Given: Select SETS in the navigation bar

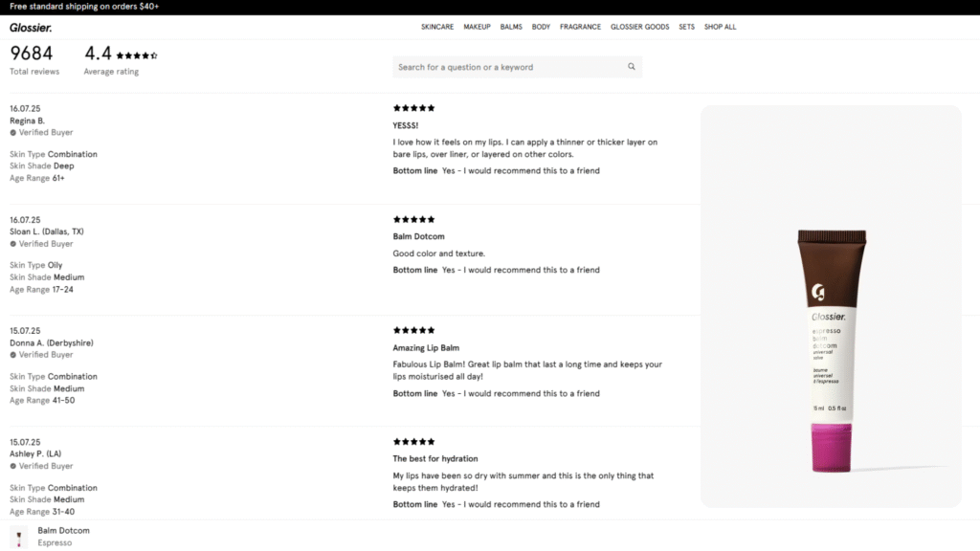Looking at the screenshot, I should pos(686,27).
